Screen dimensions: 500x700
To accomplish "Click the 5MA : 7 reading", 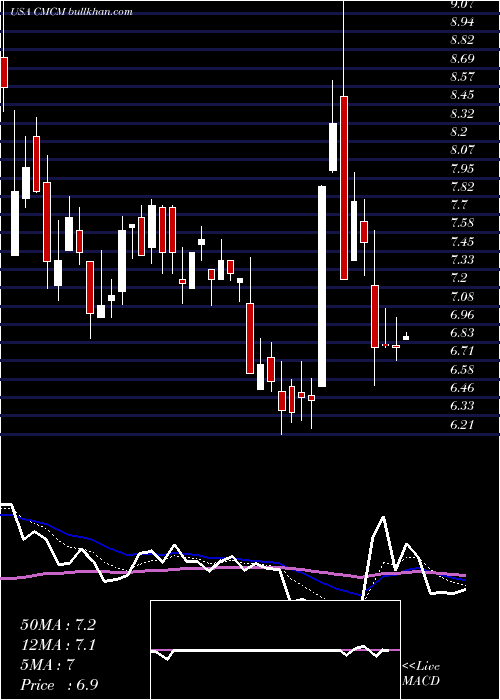I will click(x=47, y=665).
